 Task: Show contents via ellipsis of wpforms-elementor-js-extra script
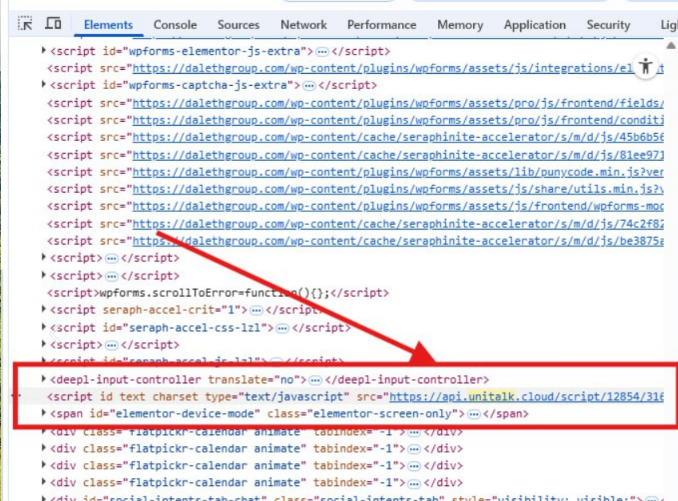[322, 52]
